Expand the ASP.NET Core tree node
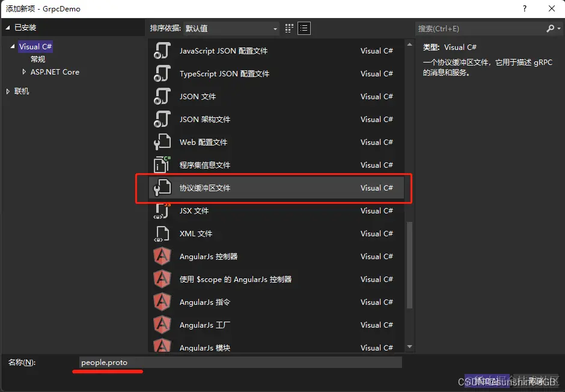 tap(24, 72)
